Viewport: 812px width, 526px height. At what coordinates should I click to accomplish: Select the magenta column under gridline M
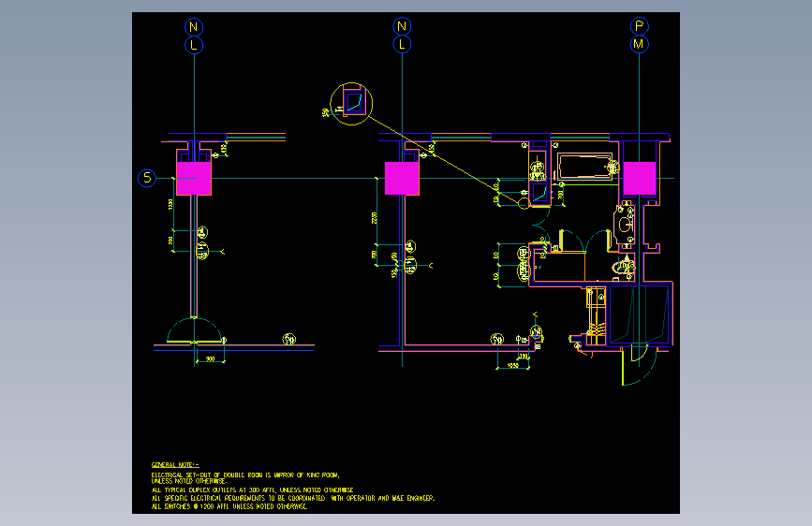[x=640, y=178]
